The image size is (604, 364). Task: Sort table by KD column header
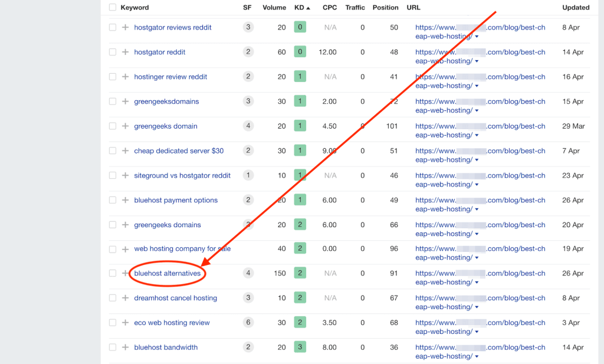coord(302,7)
